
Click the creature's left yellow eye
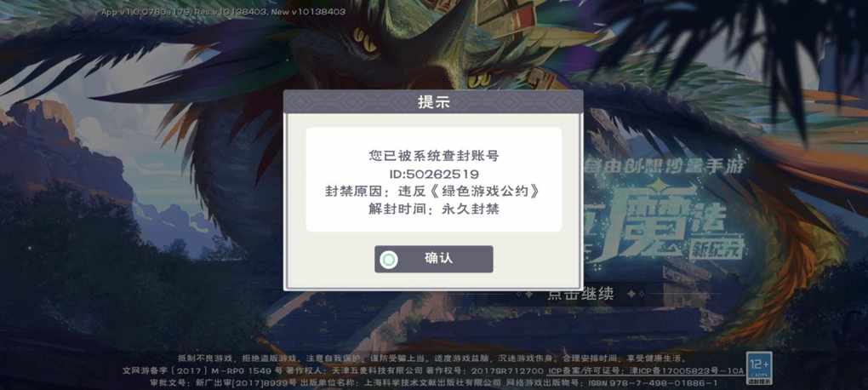click(367, 40)
